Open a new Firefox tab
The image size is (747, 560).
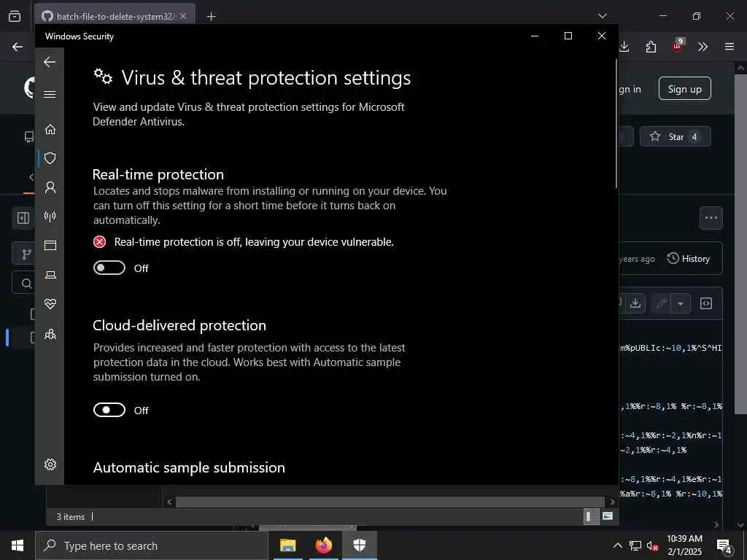pyautogui.click(x=211, y=17)
